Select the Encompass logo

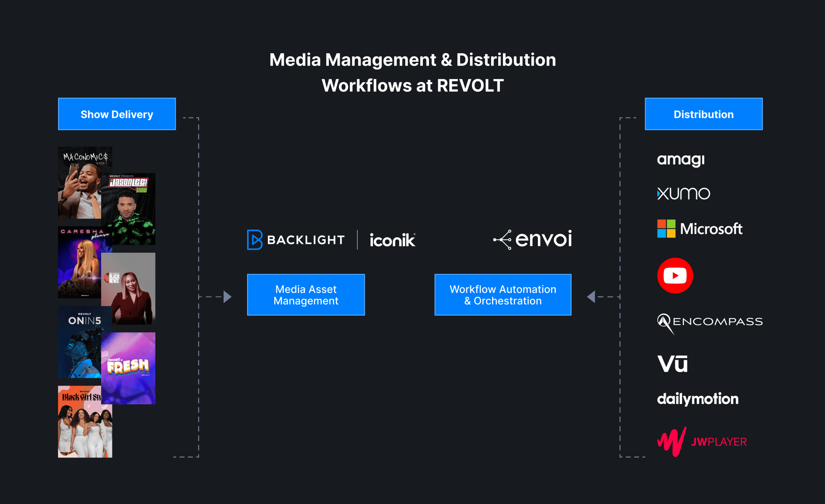click(x=709, y=323)
